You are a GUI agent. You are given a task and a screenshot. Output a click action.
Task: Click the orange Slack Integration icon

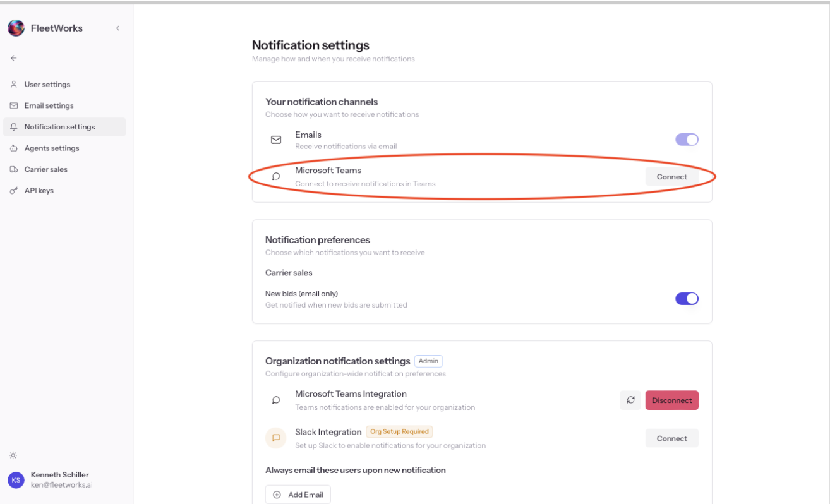(x=276, y=438)
